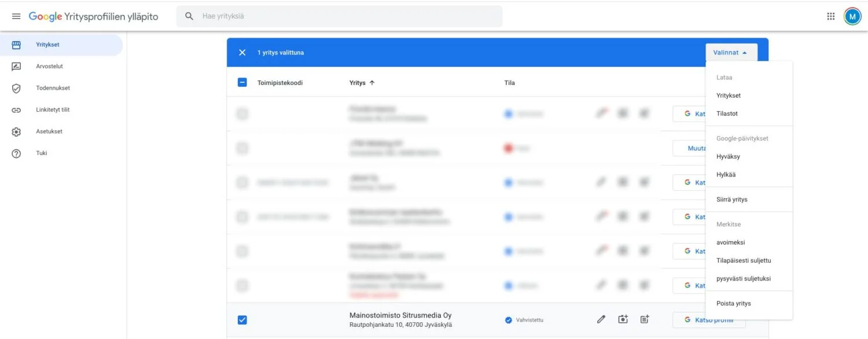Click the add photo icon on Sitrusmedia row
Image resolution: width=868 pixels, height=339 pixels.
[623, 319]
